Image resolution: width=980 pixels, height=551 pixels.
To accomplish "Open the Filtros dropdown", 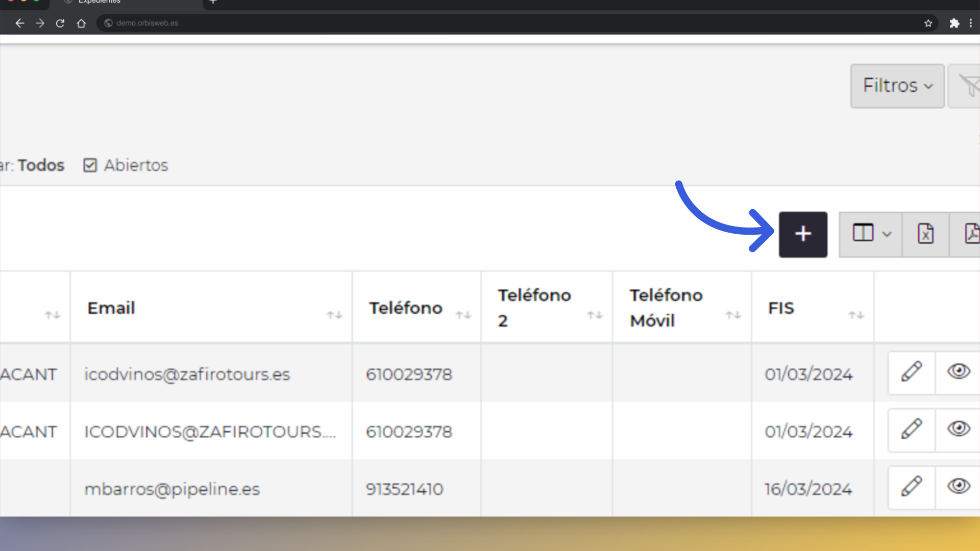I will 897,86.
